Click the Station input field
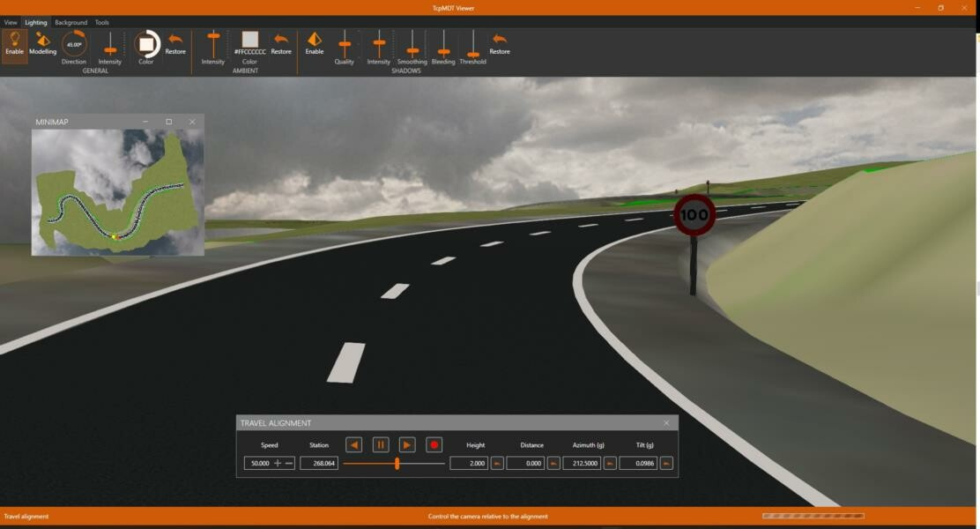This screenshot has width=980, height=529. (x=318, y=464)
